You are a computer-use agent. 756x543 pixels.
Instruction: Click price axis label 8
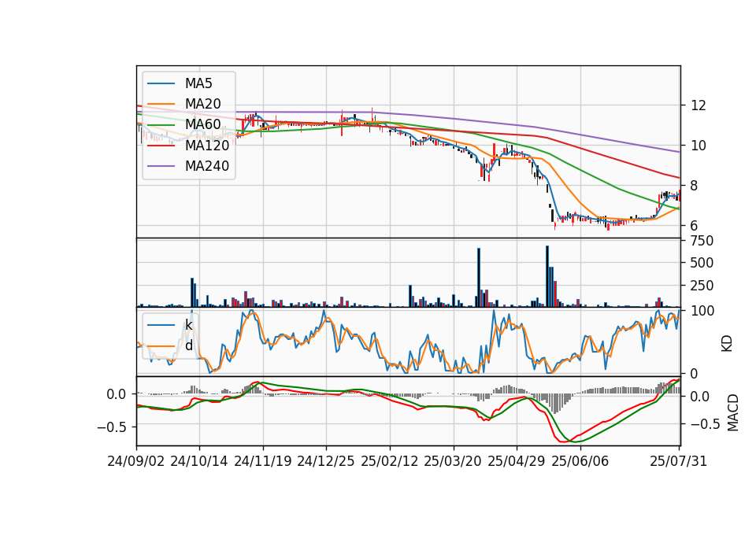(694, 185)
